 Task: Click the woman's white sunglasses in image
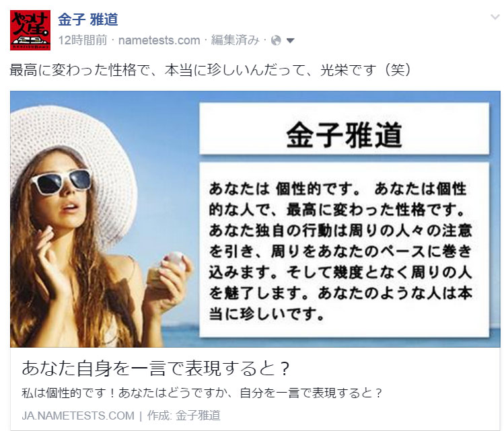62,181
